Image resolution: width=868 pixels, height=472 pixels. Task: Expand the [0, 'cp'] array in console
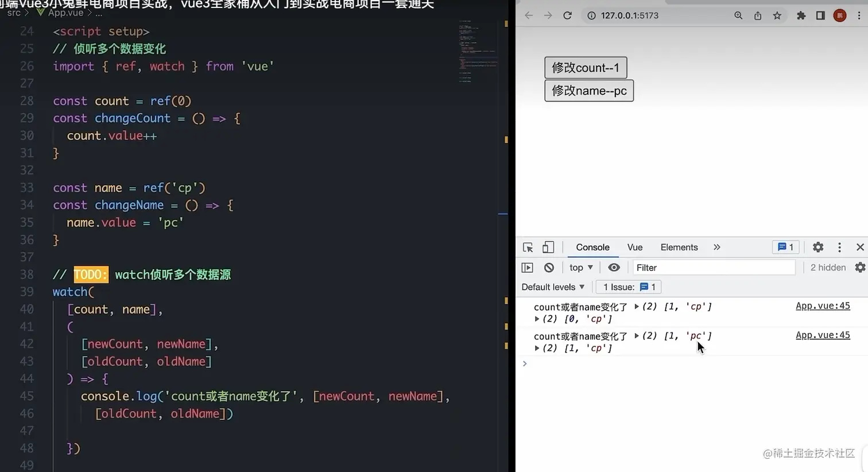pos(537,319)
